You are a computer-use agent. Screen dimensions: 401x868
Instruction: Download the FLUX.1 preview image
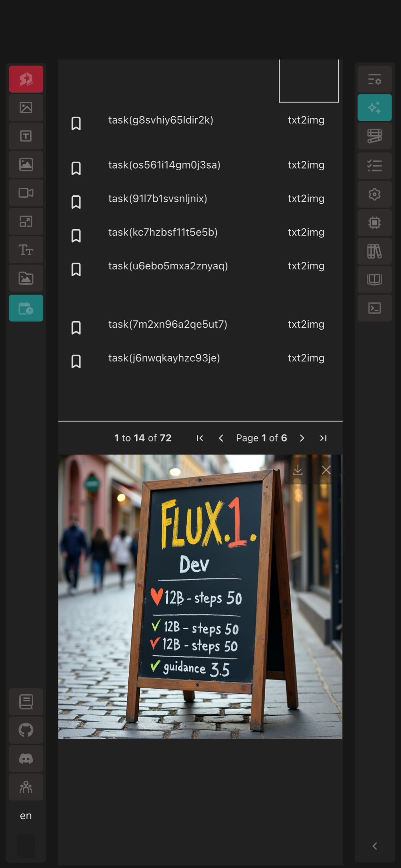point(298,470)
